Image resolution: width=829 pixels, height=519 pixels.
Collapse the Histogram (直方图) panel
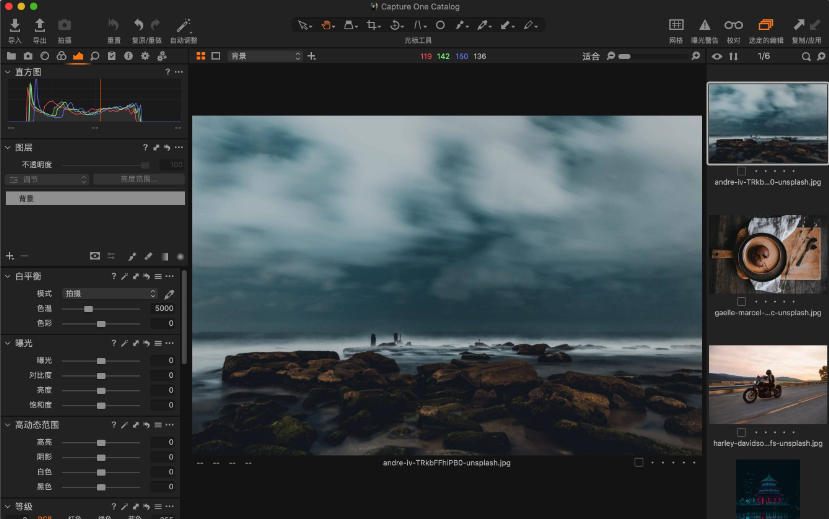[x=7, y=72]
